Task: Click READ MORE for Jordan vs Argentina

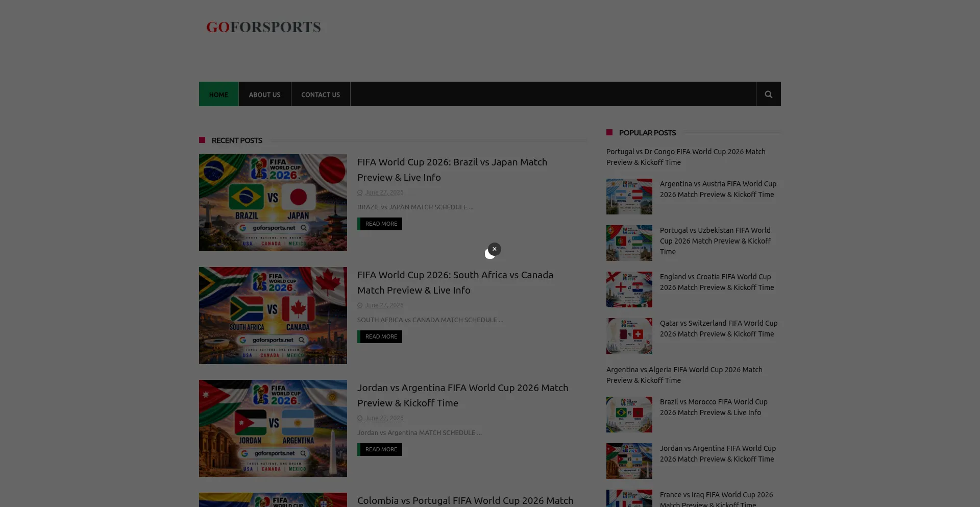Action: 380,449
